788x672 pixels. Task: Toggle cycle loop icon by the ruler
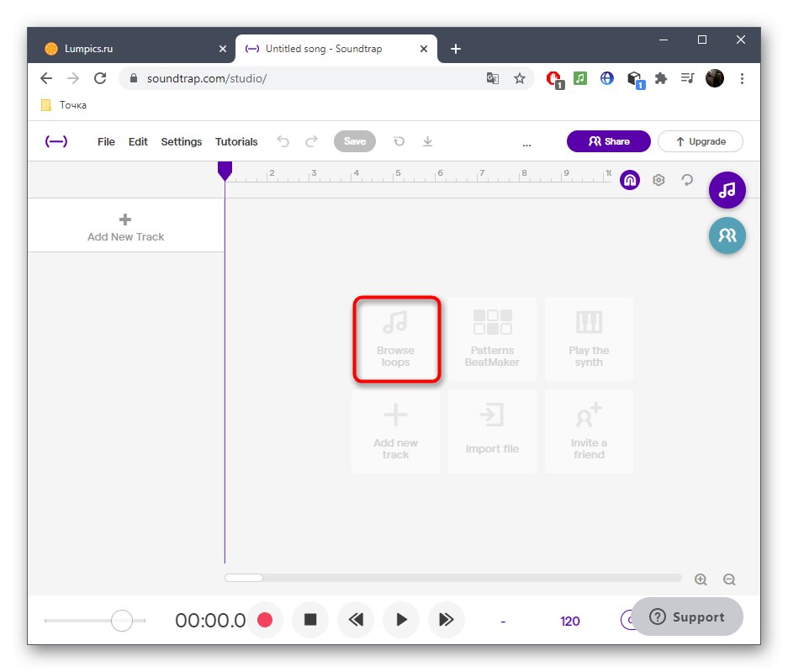(x=687, y=179)
